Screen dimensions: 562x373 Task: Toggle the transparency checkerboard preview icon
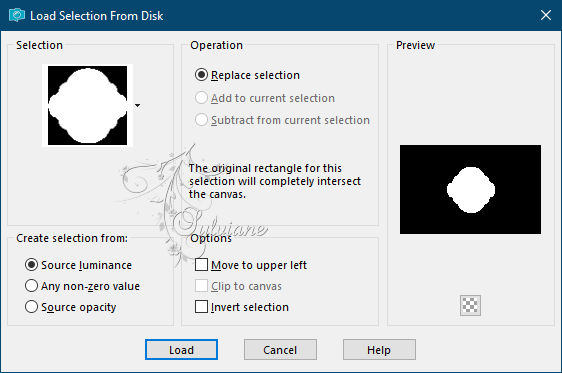pyautogui.click(x=470, y=305)
